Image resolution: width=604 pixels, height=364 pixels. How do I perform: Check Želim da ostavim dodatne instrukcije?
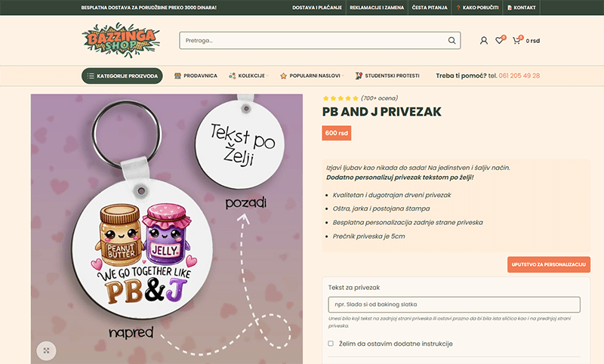click(331, 343)
